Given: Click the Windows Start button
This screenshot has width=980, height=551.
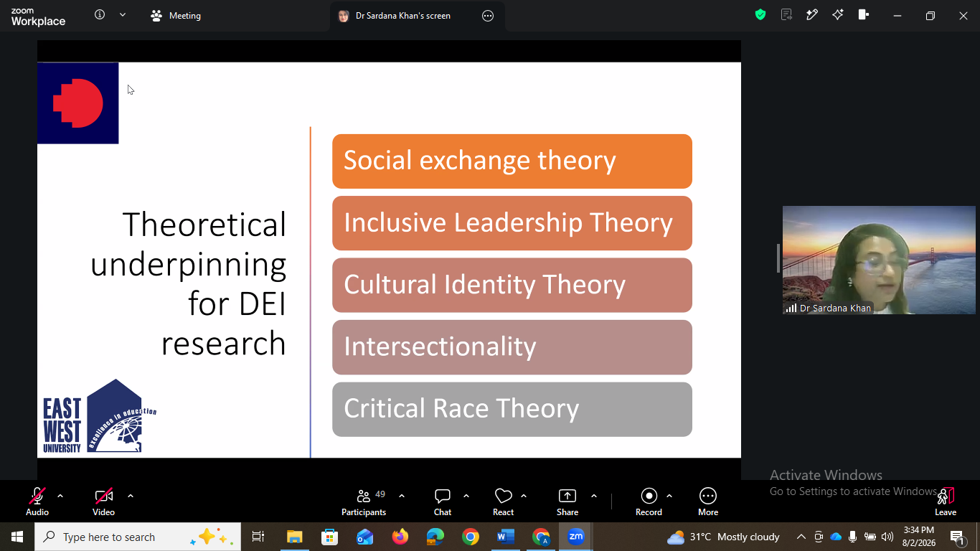Looking at the screenshot, I should pyautogui.click(x=17, y=537).
